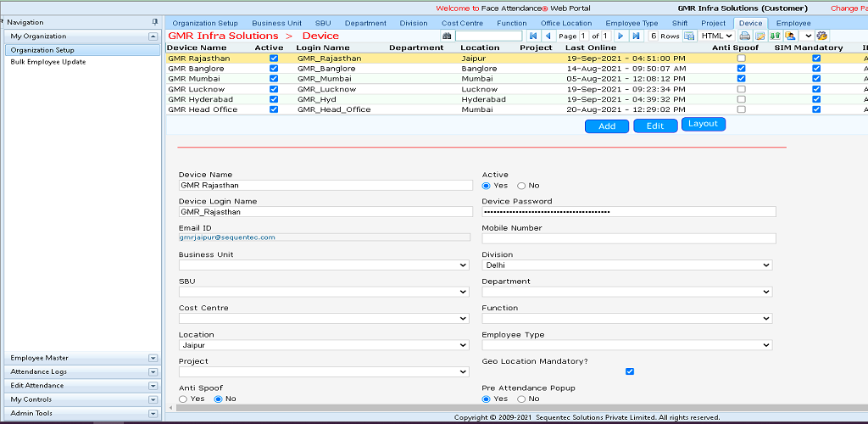
Task: Open the Division dropdown showing Delhi
Action: 626,265
